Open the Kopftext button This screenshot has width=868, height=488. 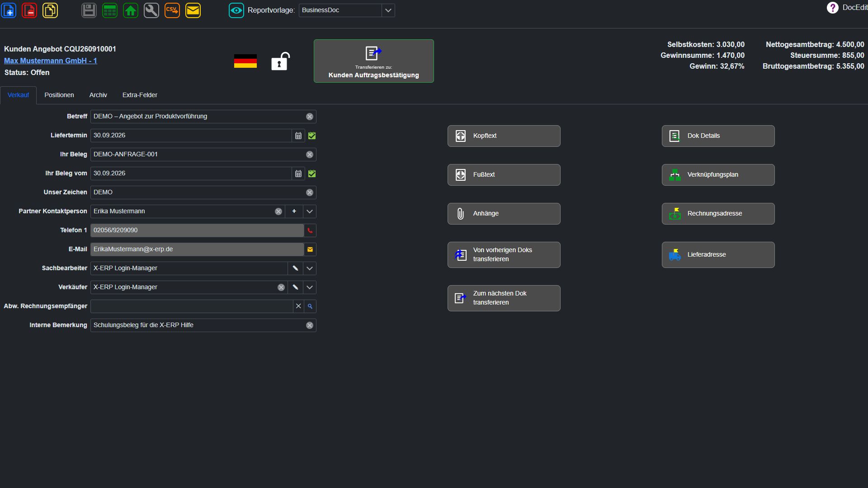[x=504, y=136]
